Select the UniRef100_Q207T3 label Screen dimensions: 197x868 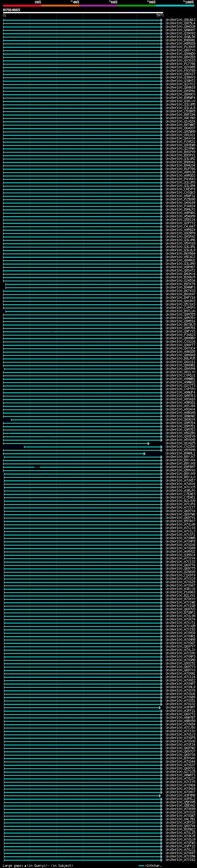pyautogui.click(x=180, y=386)
